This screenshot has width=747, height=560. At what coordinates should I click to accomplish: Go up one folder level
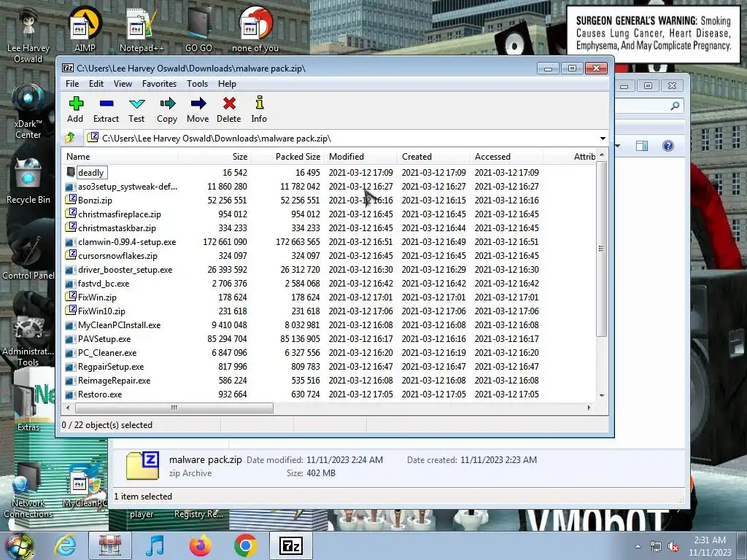pos(70,138)
